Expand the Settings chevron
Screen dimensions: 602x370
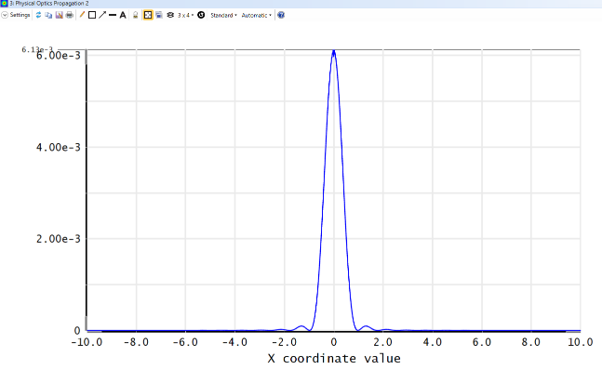(x=5, y=15)
